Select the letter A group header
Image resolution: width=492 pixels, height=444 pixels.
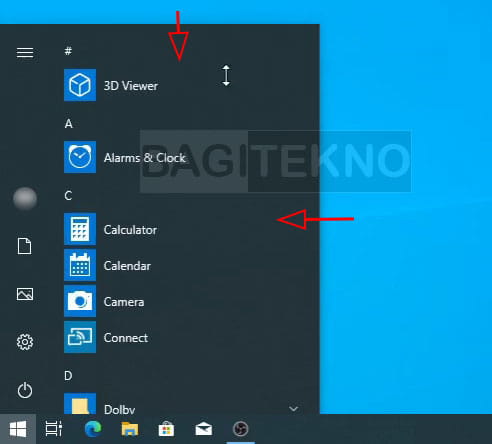(68, 124)
